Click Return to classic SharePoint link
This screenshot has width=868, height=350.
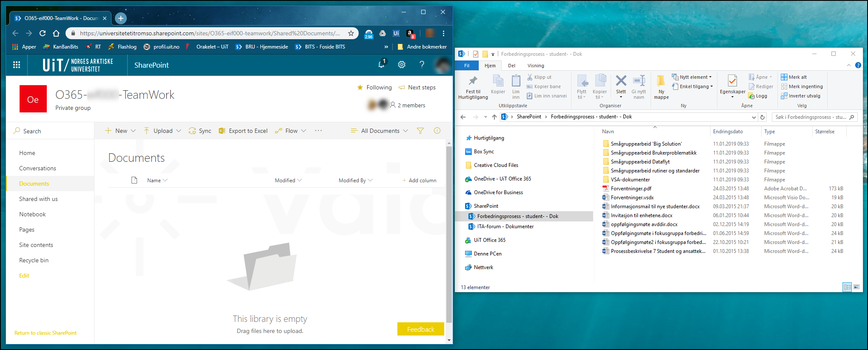pyautogui.click(x=46, y=333)
